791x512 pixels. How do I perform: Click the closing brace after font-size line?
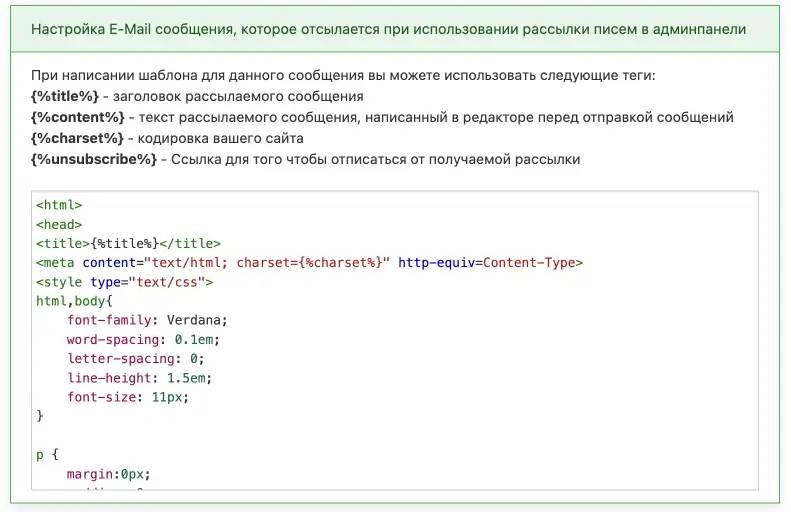(x=40, y=415)
